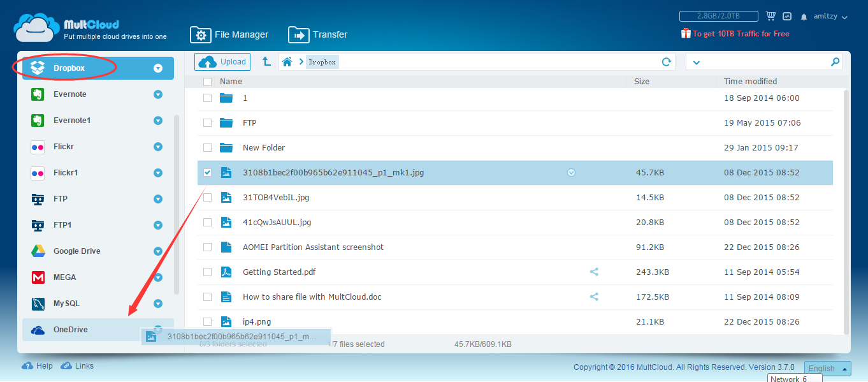Check the box for 41cQwJsAUUL.jpg
Viewport: 868px width, 382px height.
pos(207,222)
